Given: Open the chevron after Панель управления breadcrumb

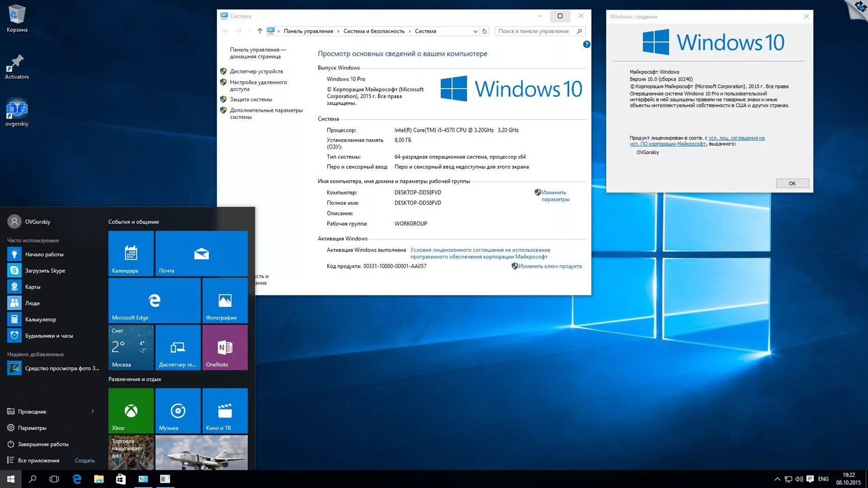Looking at the screenshot, I should coord(338,31).
